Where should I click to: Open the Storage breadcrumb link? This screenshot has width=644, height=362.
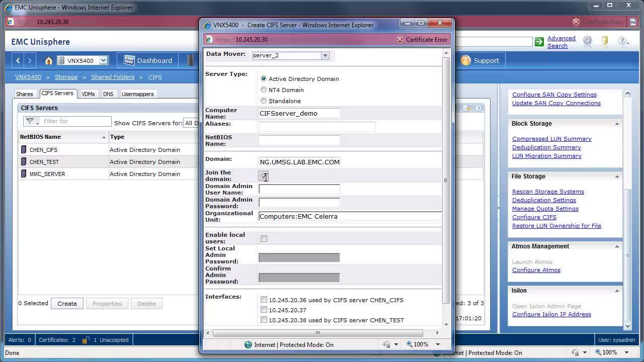click(x=66, y=77)
